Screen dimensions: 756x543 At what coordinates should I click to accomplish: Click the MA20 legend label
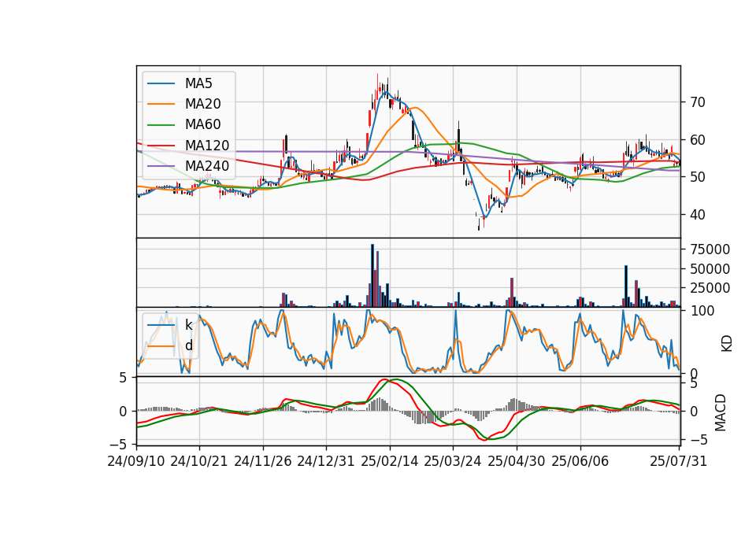202,104
